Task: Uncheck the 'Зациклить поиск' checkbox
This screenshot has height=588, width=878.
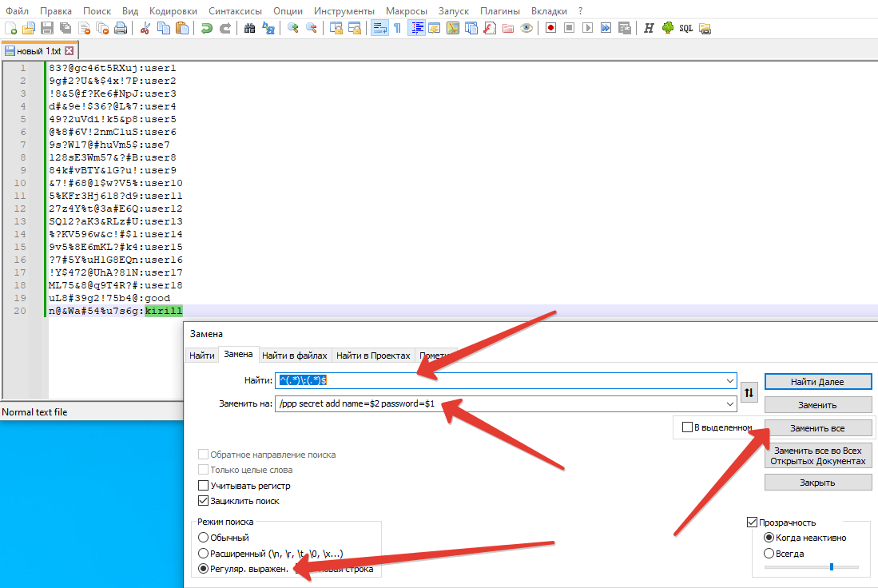Action: [203, 501]
